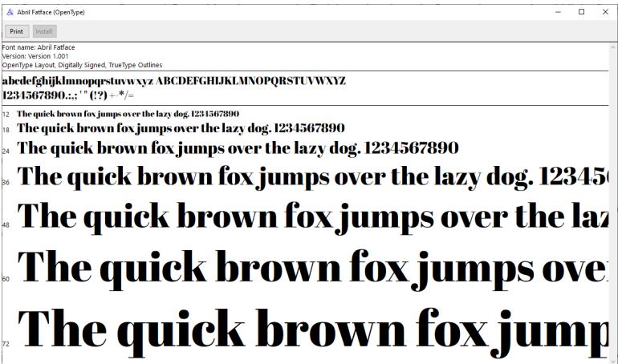Click the scrollbar up arrow
This screenshot has width=618, height=364.
(613, 46)
